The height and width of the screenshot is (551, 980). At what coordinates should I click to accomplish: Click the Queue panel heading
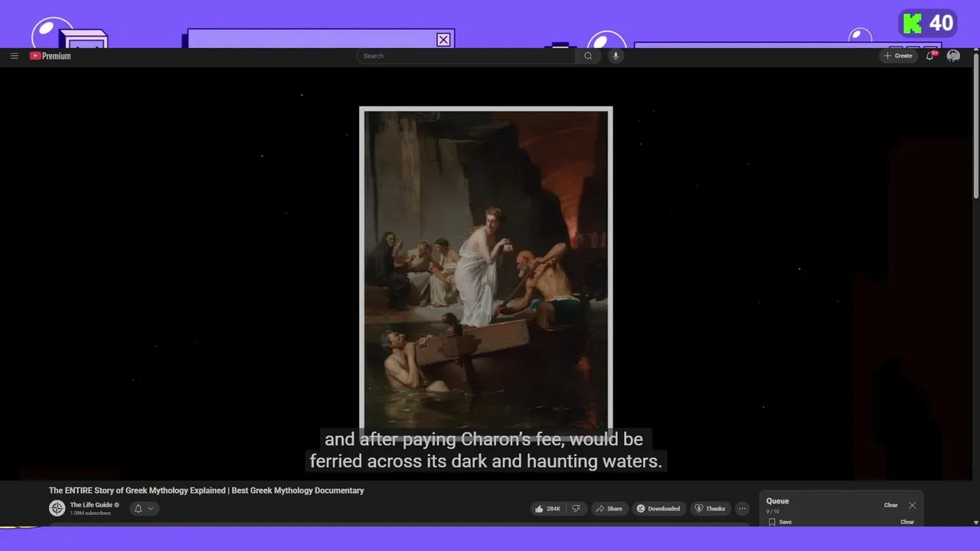click(777, 501)
